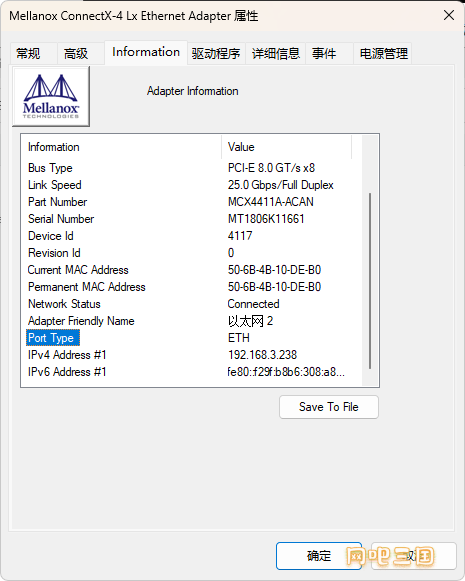Click the value 4117
This screenshot has height=581, width=465.
tap(240, 236)
